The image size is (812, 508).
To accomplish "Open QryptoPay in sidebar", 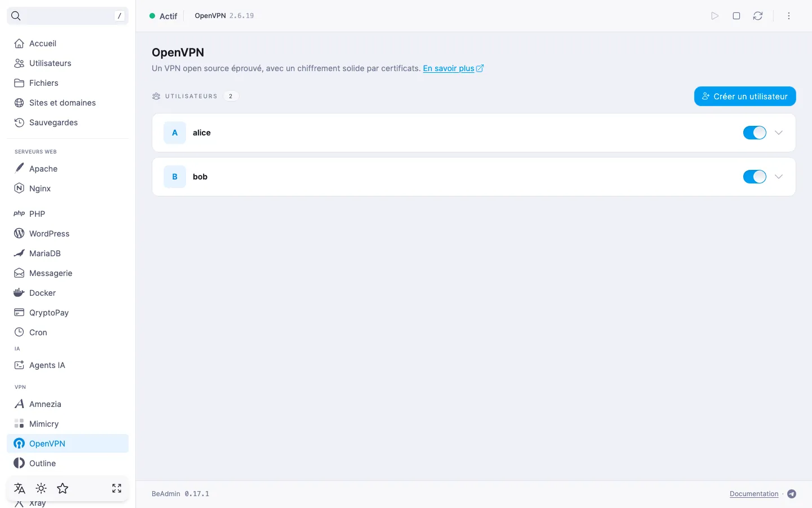I will click(68, 313).
